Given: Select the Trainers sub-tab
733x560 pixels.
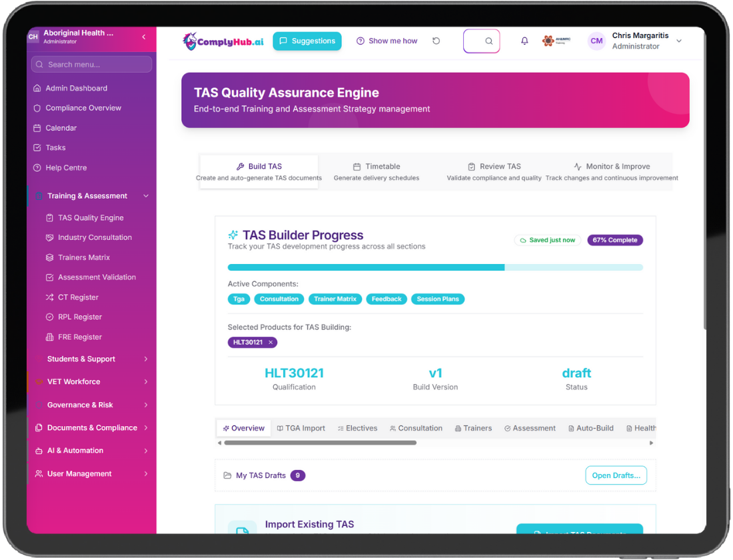Looking at the screenshot, I should [x=474, y=428].
